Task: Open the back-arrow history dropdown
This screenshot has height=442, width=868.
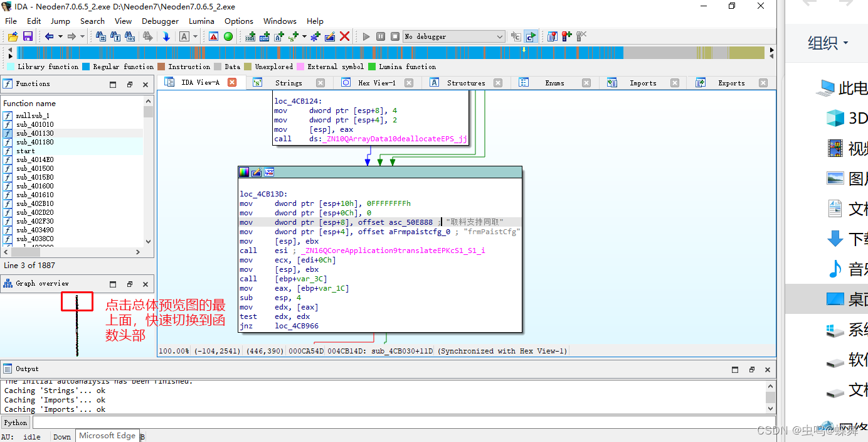Action: [60, 36]
